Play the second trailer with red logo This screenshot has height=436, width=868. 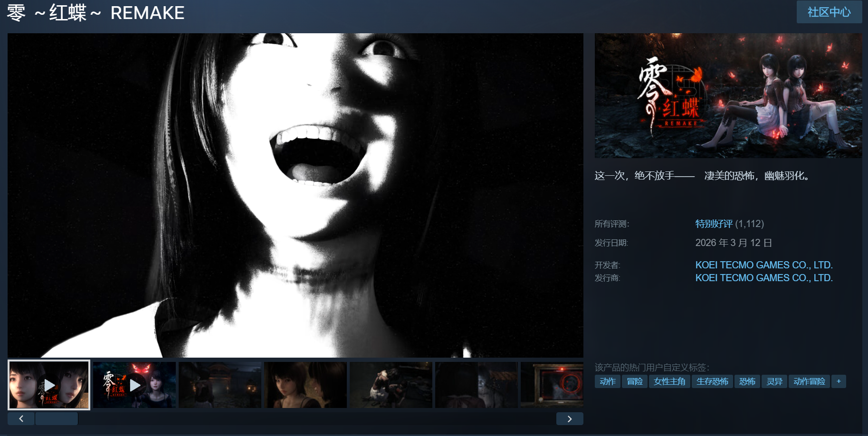pos(134,385)
